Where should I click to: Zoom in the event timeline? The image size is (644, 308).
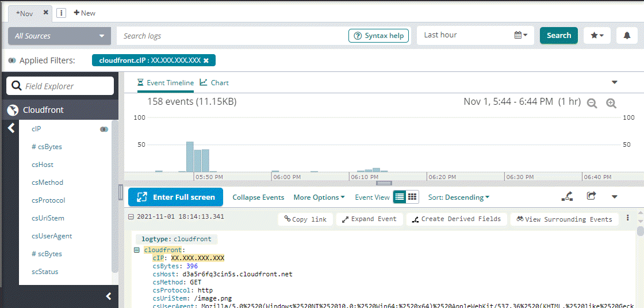tap(611, 103)
